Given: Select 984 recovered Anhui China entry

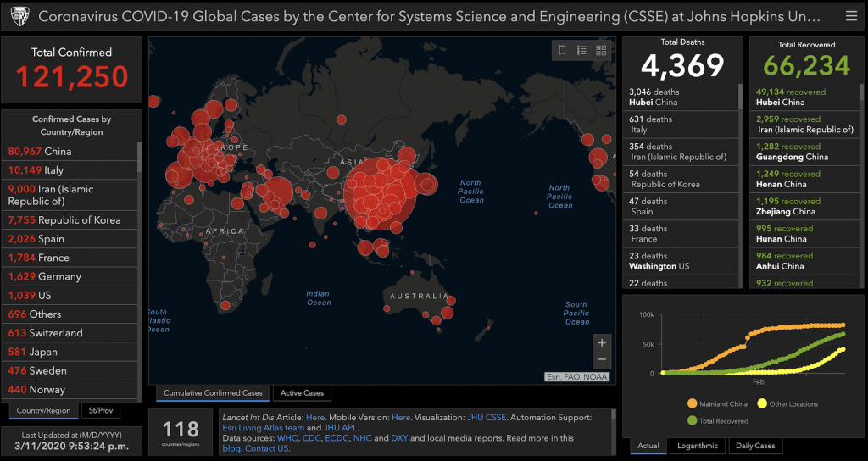Looking at the screenshot, I should (x=805, y=261).
